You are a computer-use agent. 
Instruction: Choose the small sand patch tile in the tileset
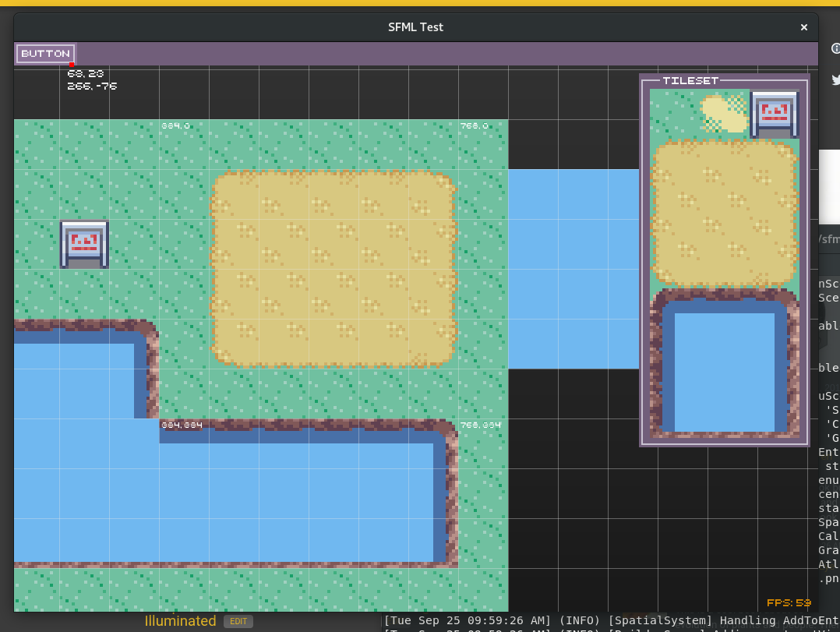point(724,114)
